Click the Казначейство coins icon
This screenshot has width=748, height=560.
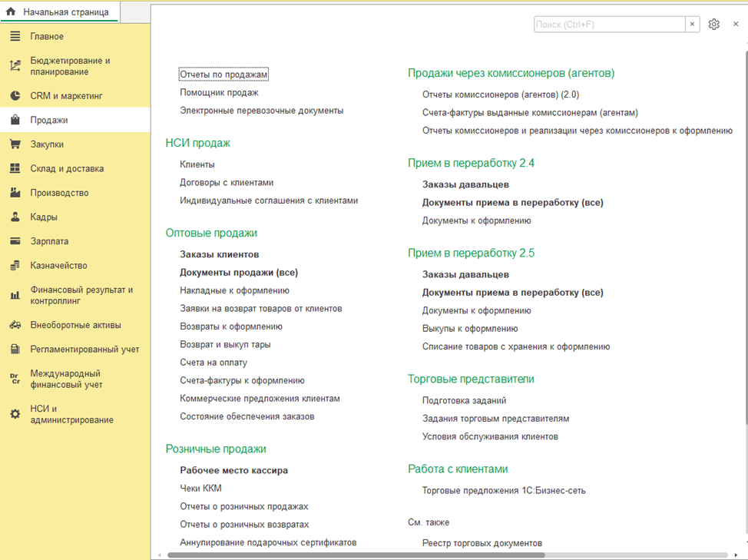point(15,265)
